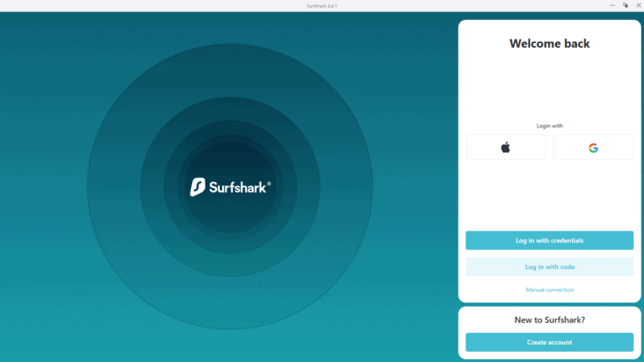Click the Surfshark 4.4.1 window title
The height and width of the screenshot is (362, 644).
[x=322, y=6]
